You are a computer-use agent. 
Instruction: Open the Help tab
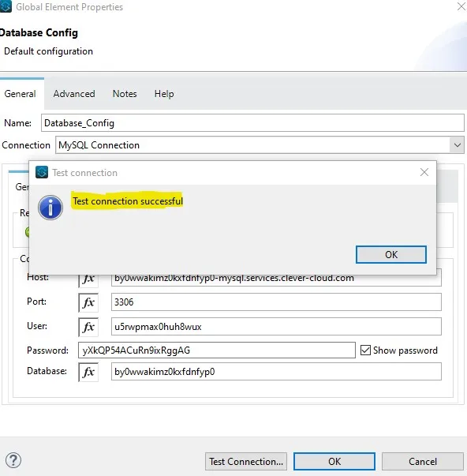[x=164, y=94]
